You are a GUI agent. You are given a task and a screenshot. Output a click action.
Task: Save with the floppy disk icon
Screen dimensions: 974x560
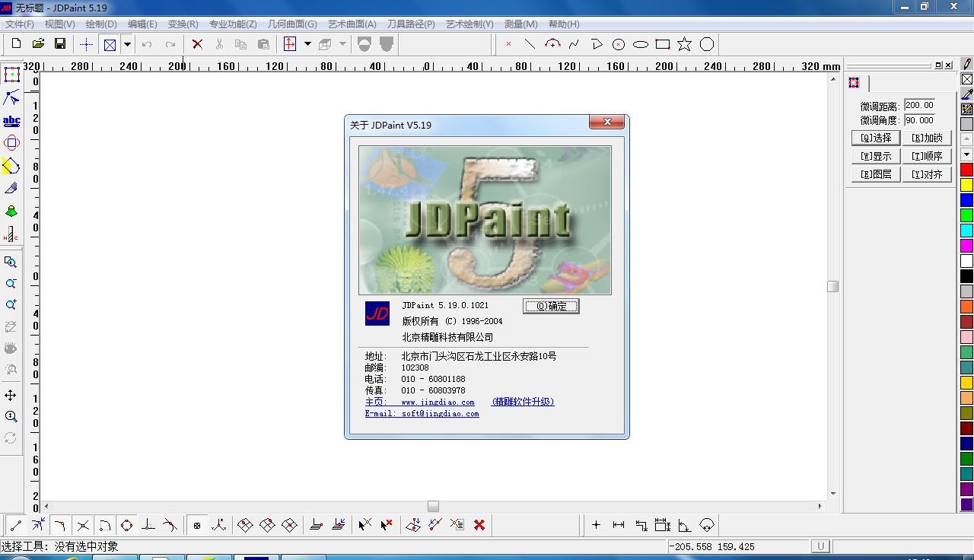(60, 44)
